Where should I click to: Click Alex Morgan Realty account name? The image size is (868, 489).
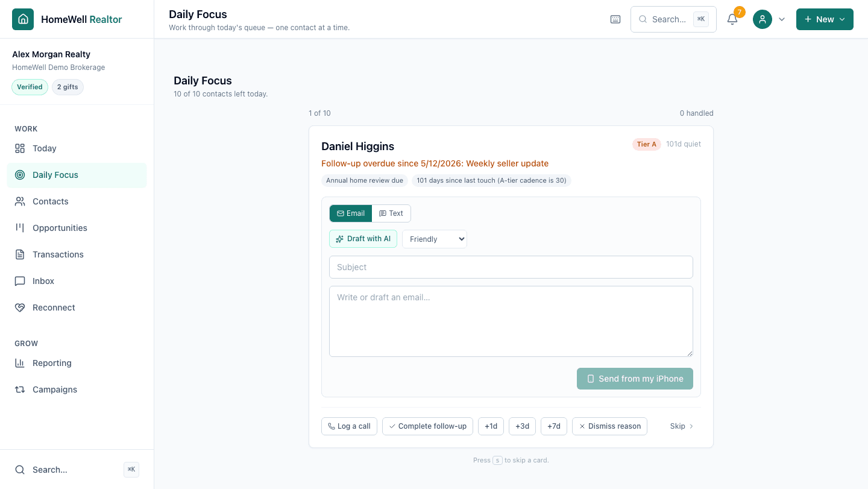coord(51,54)
